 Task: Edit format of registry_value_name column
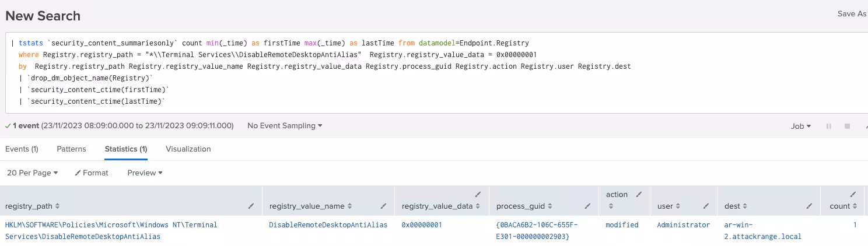tap(383, 206)
